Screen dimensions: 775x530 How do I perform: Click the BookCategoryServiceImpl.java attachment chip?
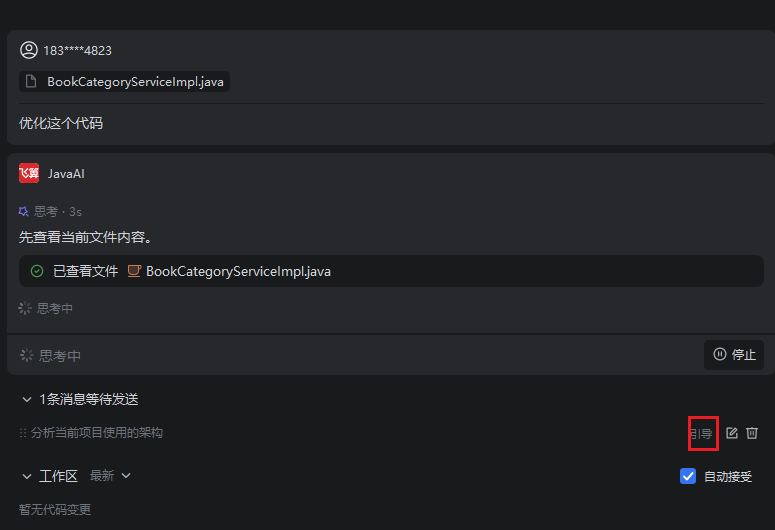(x=124, y=82)
